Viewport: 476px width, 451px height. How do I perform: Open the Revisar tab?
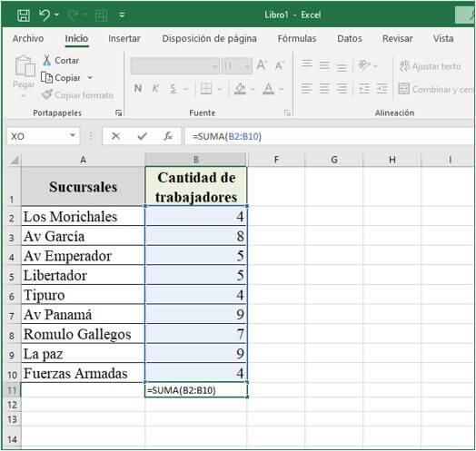[397, 38]
